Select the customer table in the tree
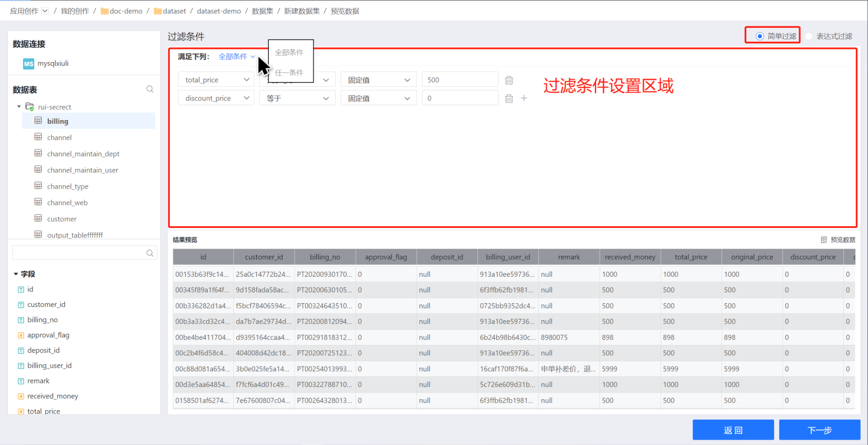 click(62, 219)
